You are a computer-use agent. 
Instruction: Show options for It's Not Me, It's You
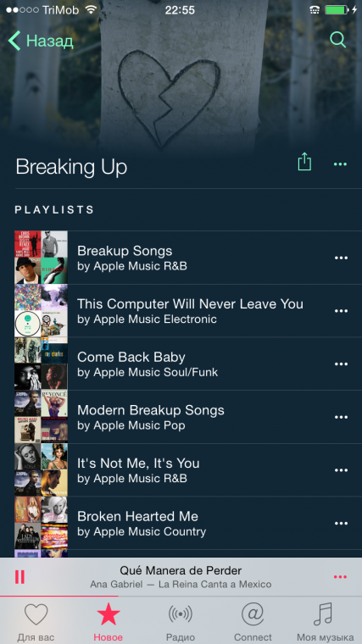coord(341,469)
